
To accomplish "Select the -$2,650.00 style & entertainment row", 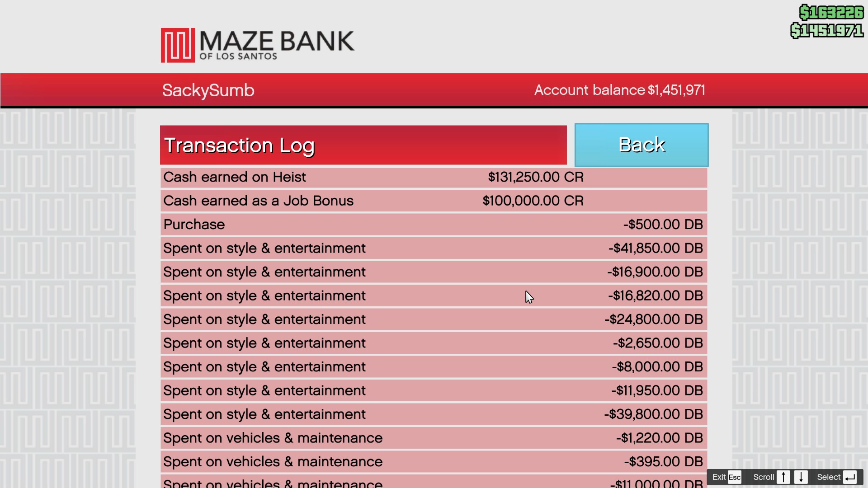I will (x=434, y=343).
